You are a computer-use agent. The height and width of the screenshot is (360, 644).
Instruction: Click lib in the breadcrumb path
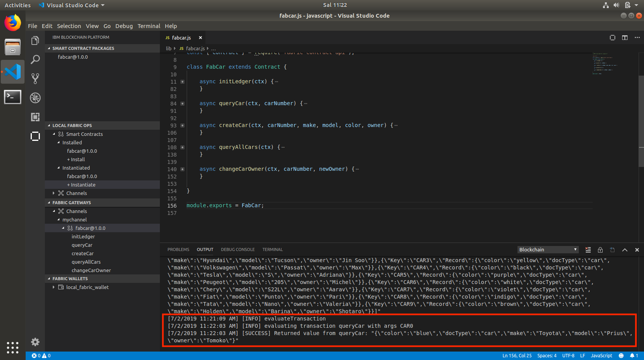click(x=169, y=48)
